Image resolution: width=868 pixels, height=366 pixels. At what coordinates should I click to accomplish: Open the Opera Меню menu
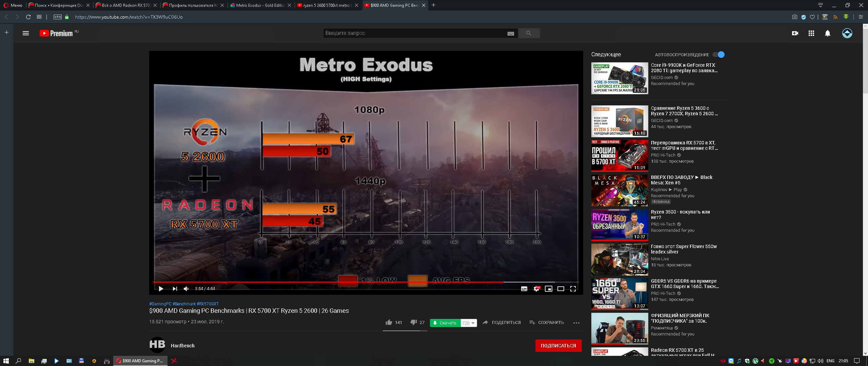click(13, 5)
